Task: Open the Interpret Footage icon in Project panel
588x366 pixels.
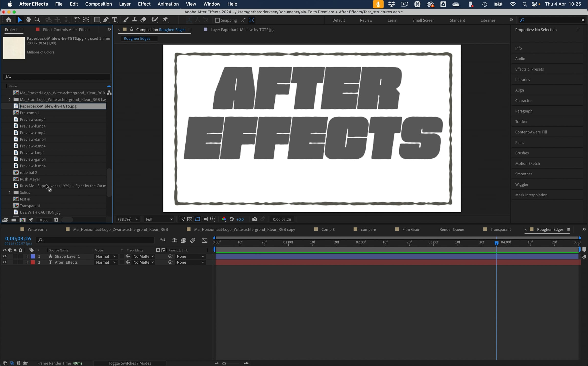Action: (5, 220)
